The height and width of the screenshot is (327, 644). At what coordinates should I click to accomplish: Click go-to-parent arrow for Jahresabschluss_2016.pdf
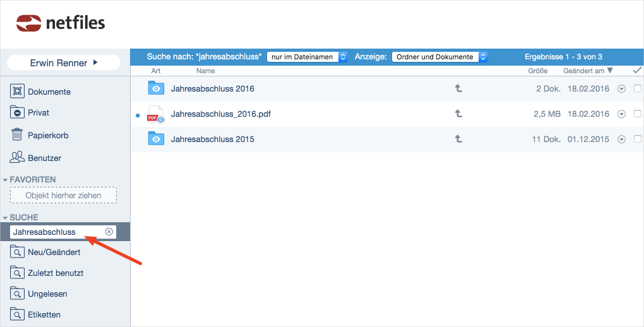pyautogui.click(x=458, y=114)
